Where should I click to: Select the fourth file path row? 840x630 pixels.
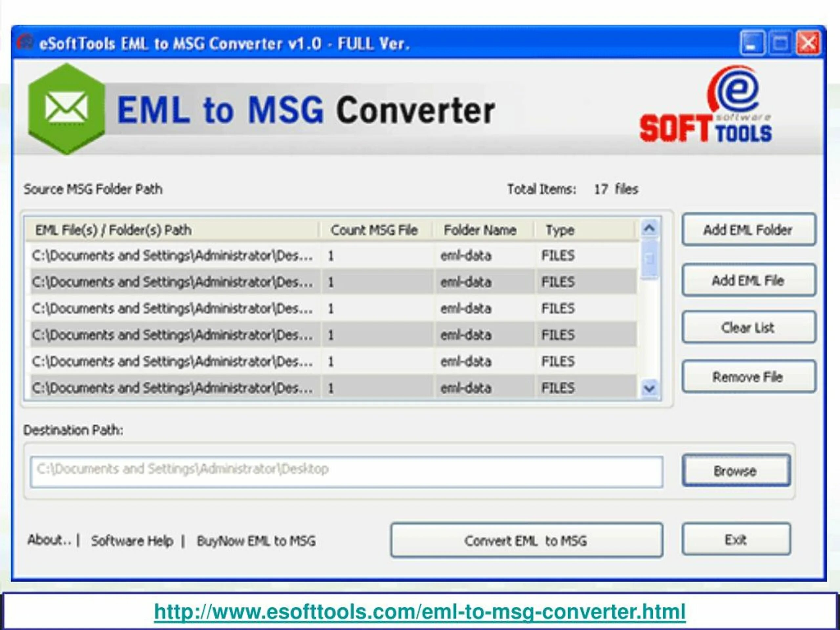333,335
